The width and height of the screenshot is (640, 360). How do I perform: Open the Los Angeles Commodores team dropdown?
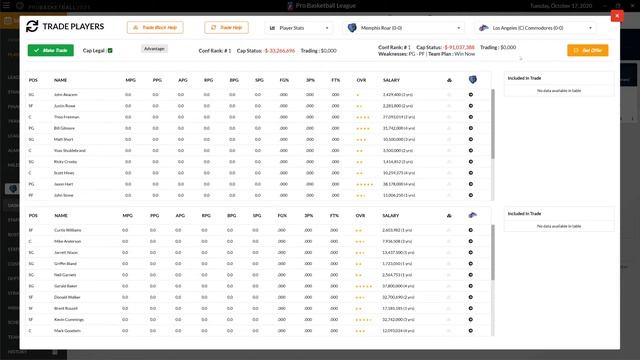pos(536,28)
